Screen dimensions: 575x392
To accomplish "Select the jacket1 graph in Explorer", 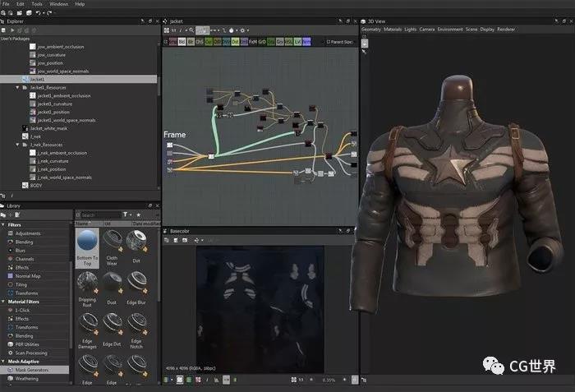I will tap(79, 79).
